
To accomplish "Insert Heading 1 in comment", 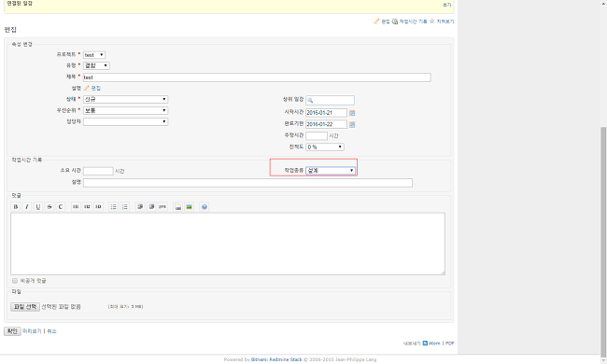I will pyautogui.click(x=76, y=207).
